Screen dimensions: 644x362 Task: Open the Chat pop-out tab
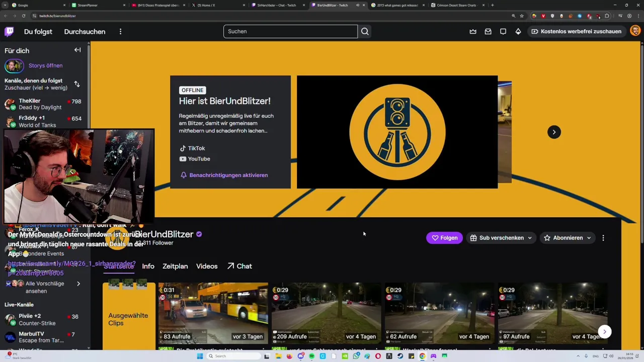point(239,266)
